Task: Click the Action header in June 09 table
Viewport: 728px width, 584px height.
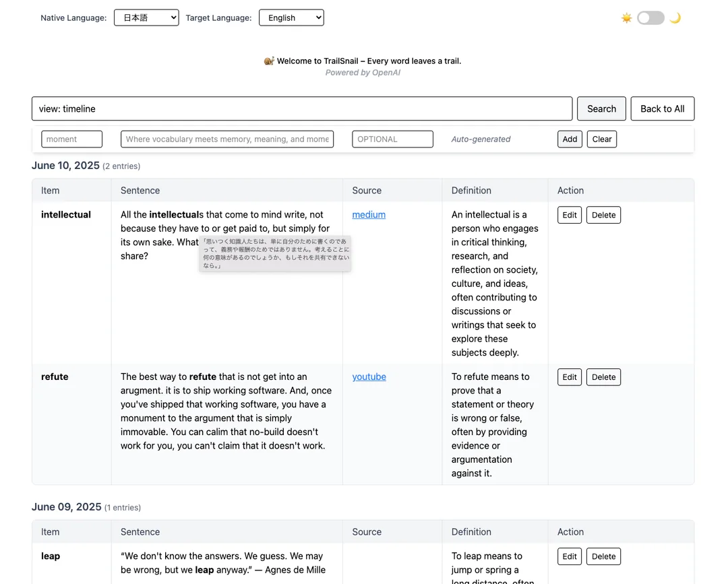Action: coord(571,532)
